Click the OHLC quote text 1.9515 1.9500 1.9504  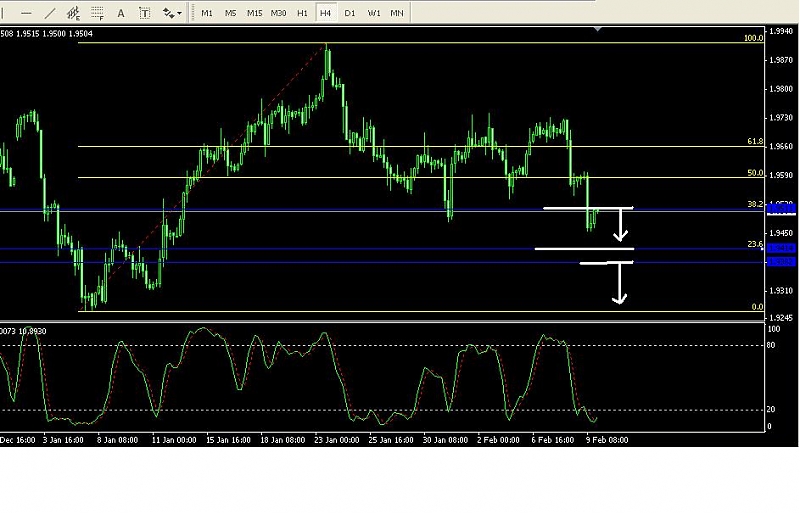pos(55,34)
